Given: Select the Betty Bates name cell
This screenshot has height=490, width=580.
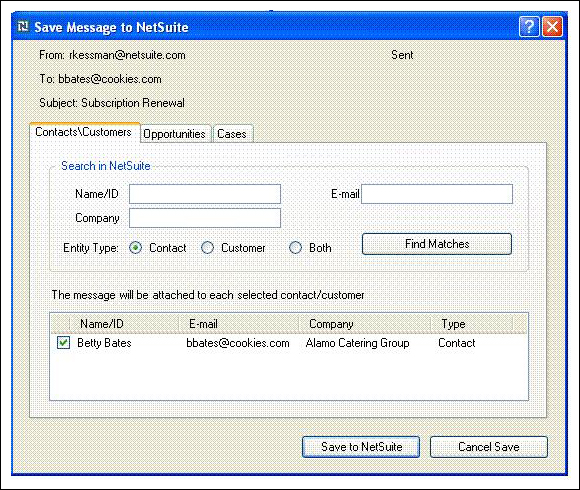Looking at the screenshot, I should point(104,343).
